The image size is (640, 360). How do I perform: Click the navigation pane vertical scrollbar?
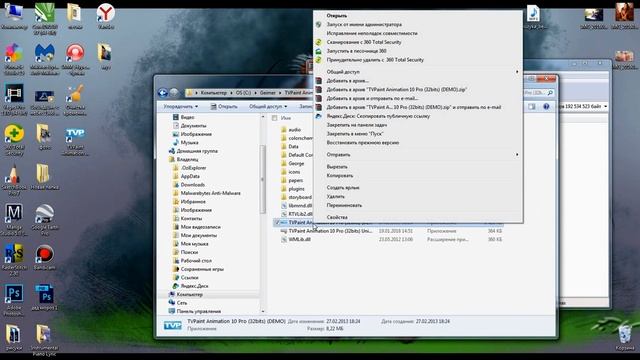(x=262, y=180)
